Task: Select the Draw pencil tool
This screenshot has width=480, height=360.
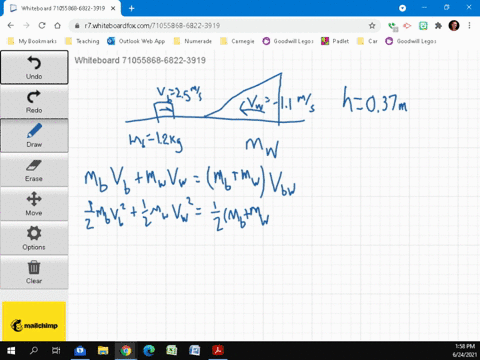Action: [34, 135]
